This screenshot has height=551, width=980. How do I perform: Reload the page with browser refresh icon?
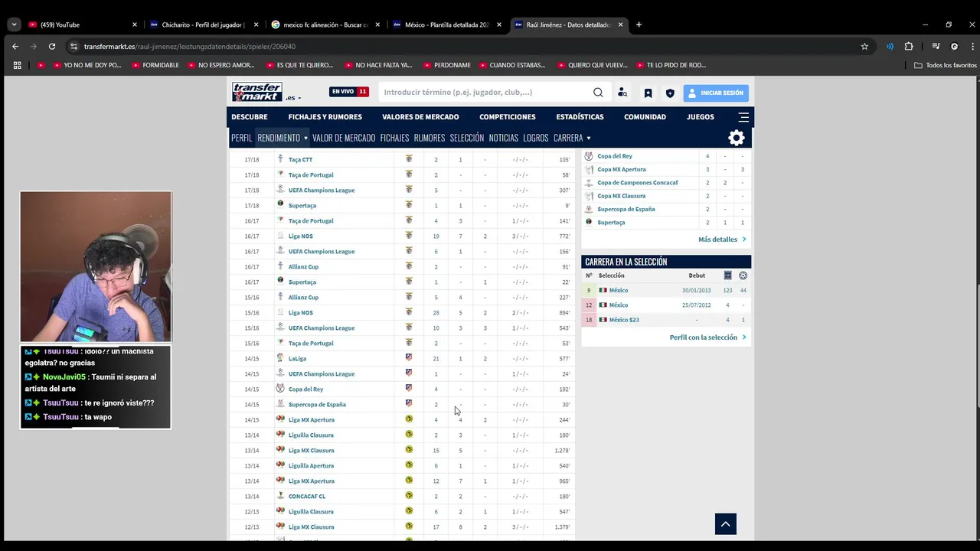click(52, 46)
